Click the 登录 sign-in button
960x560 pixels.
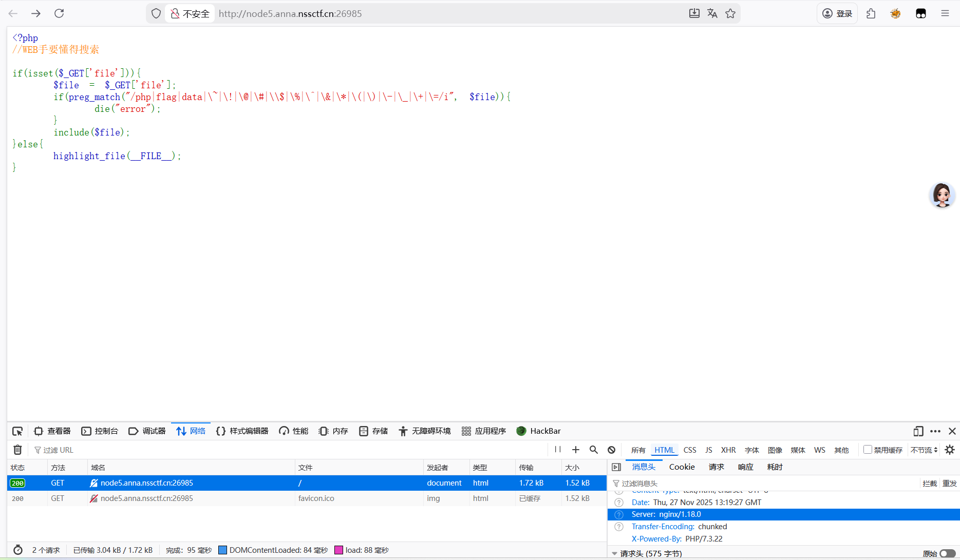[x=837, y=13]
